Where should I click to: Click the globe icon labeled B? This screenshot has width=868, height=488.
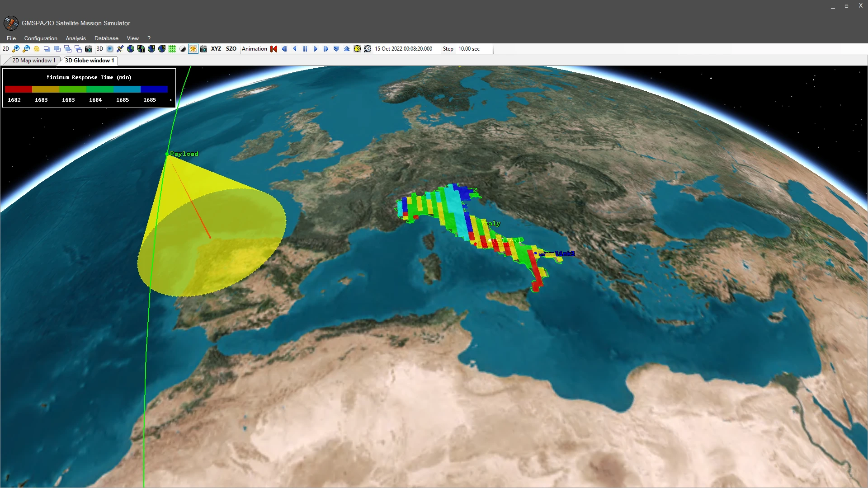[162, 49]
